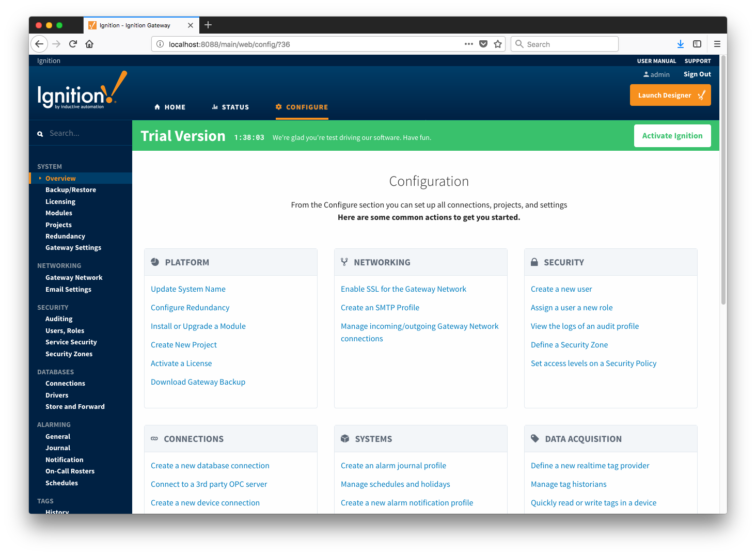This screenshot has height=555, width=756.
Task: Open Projects in sidebar
Action: tap(58, 225)
